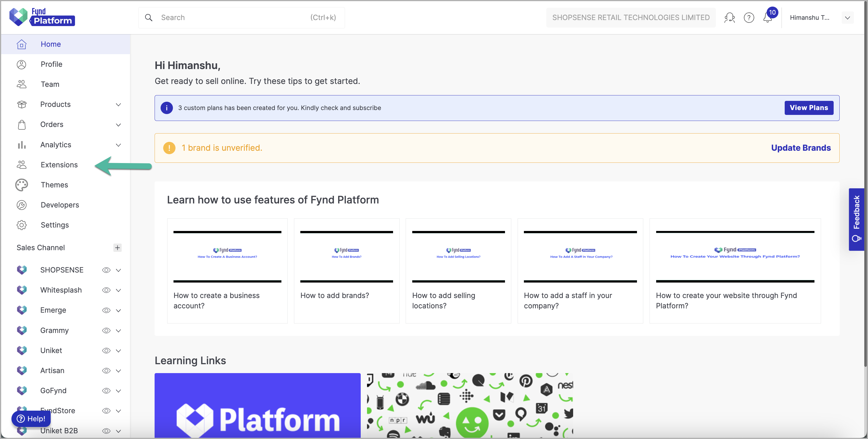Open 'How to create a business account?' thumbnail
Viewport: 868px width, 439px height.
pyautogui.click(x=227, y=256)
